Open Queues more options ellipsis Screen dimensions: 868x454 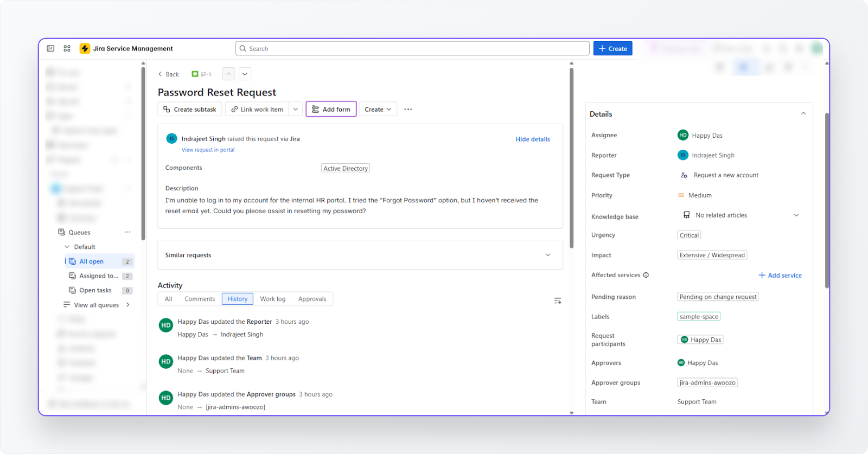pos(127,232)
